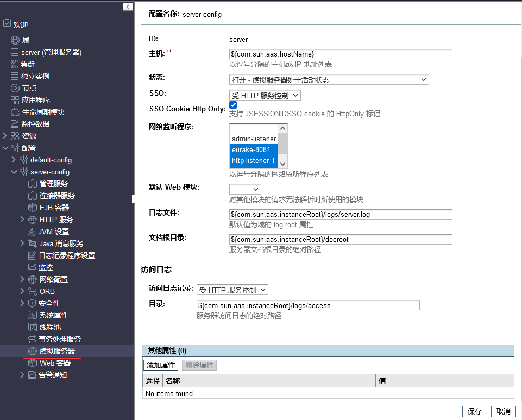
Task: Open 虚拟服务器 in the tree
Action: pos(57,351)
